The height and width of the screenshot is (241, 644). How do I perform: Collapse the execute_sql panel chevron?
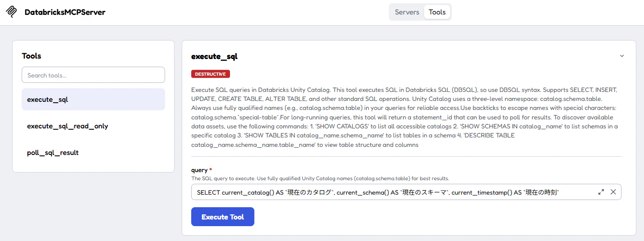[x=621, y=56]
